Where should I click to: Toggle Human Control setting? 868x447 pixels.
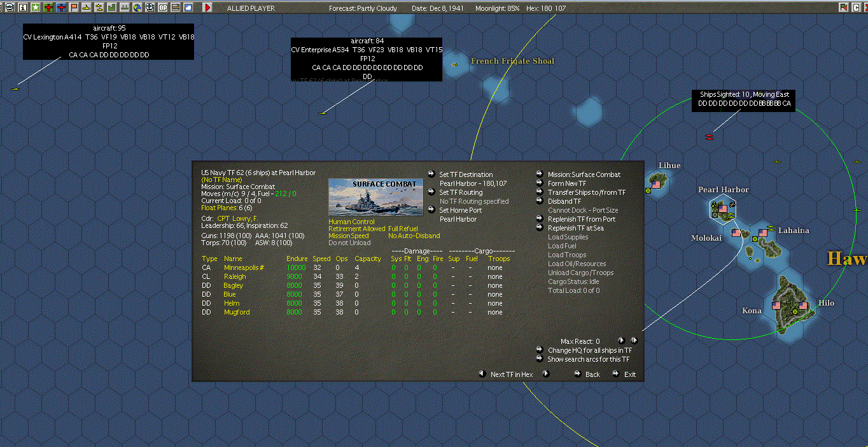coord(351,222)
